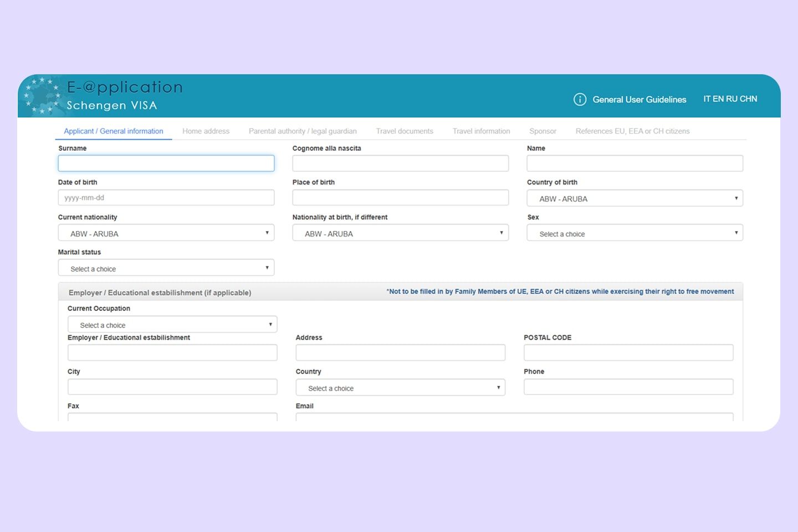The image size is (798, 532).
Task: Expand the Current nationality dropdown
Action: [x=166, y=233]
